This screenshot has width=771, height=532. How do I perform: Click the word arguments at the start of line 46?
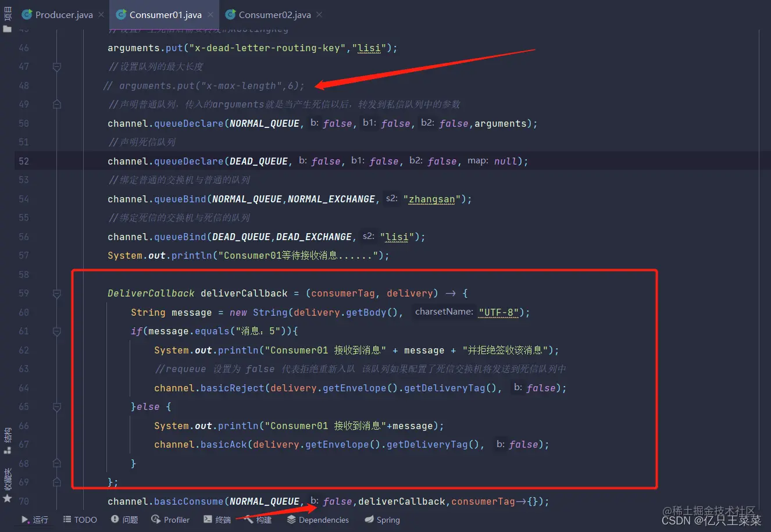pyautogui.click(x=134, y=48)
